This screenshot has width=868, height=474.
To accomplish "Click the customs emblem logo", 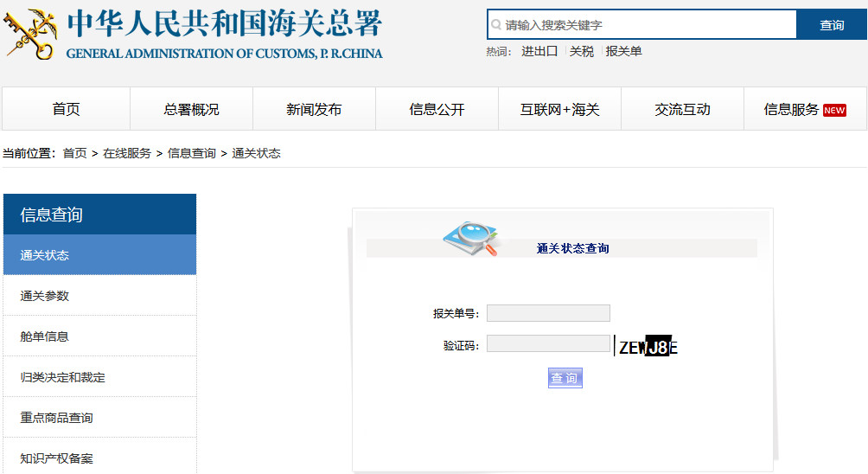I will pos(30,35).
